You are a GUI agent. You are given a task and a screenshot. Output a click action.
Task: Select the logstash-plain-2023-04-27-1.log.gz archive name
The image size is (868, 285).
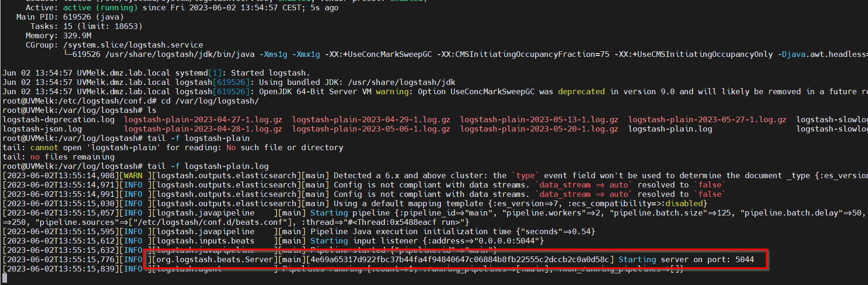203,120
